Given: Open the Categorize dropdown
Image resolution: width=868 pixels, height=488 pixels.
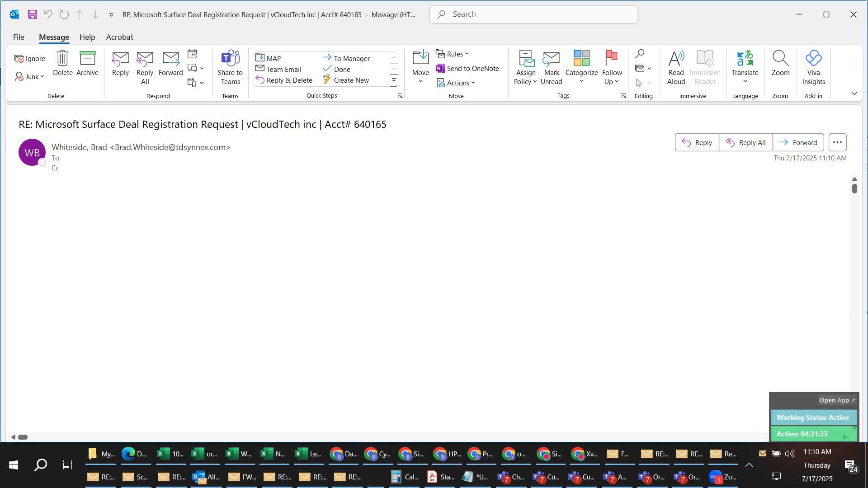Looking at the screenshot, I should [x=581, y=67].
